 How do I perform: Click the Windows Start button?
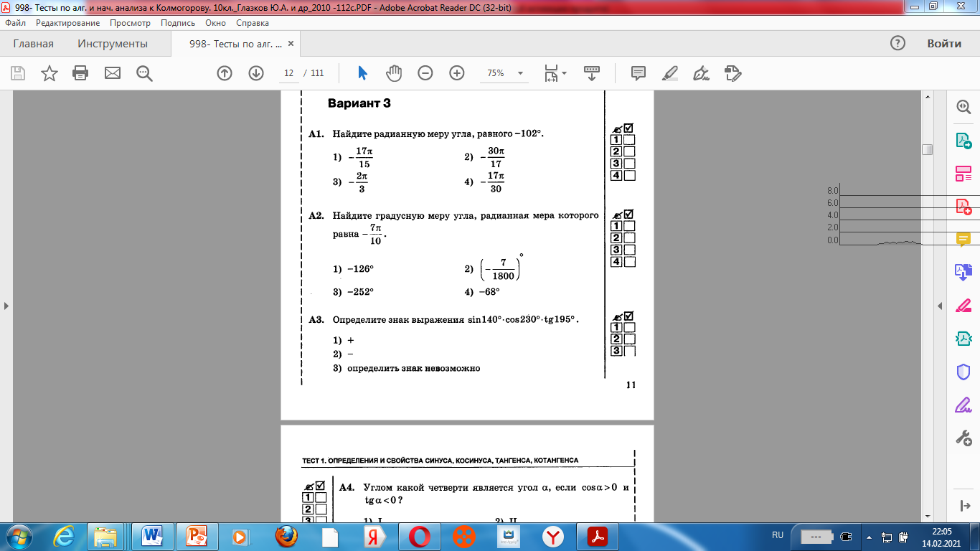click(17, 536)
